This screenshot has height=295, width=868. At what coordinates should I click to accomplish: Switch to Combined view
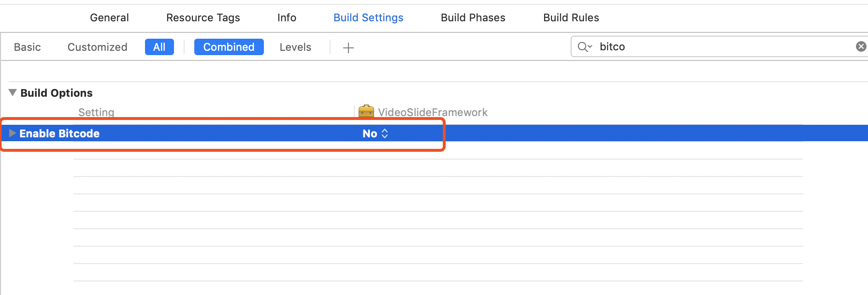(x=229, y=47)
